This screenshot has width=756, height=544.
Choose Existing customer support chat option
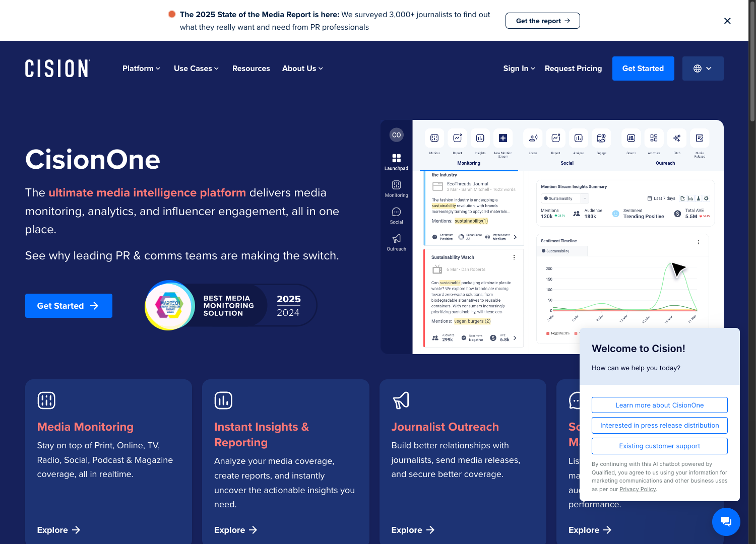659,446
